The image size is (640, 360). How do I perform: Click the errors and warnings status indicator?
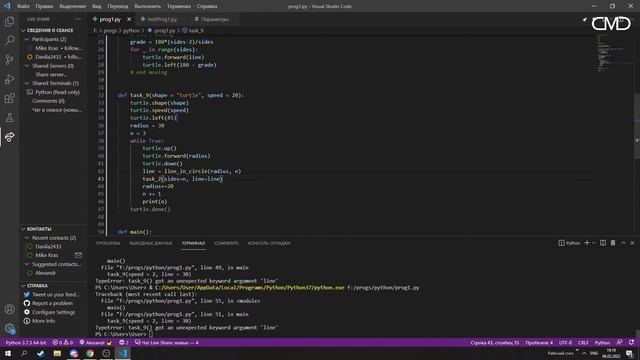tap(62, 342)
